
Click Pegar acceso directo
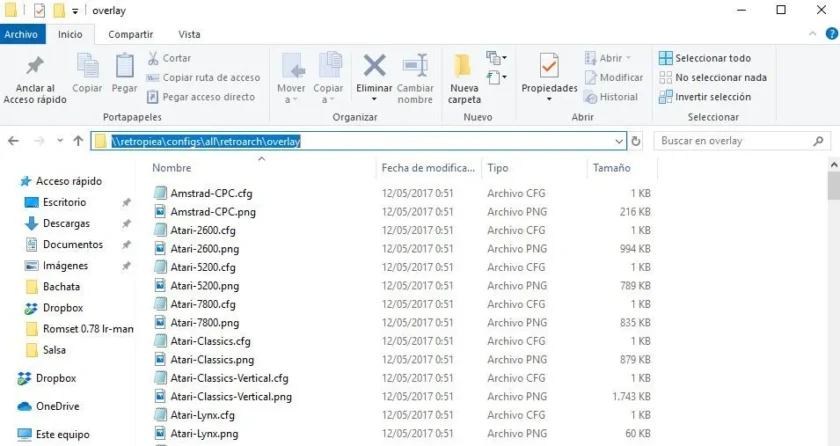point(201,97)
